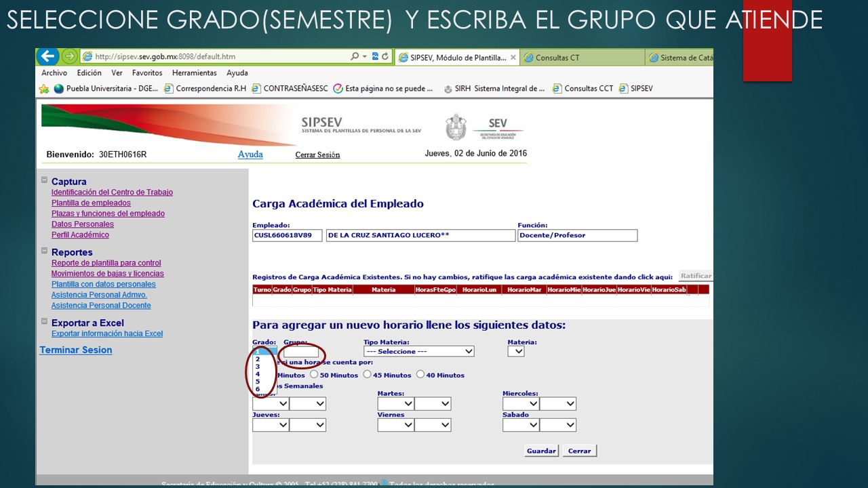Open the Consultas CCT bookmark
Viewport: 868px width, 488px height.
click(583, 88)
